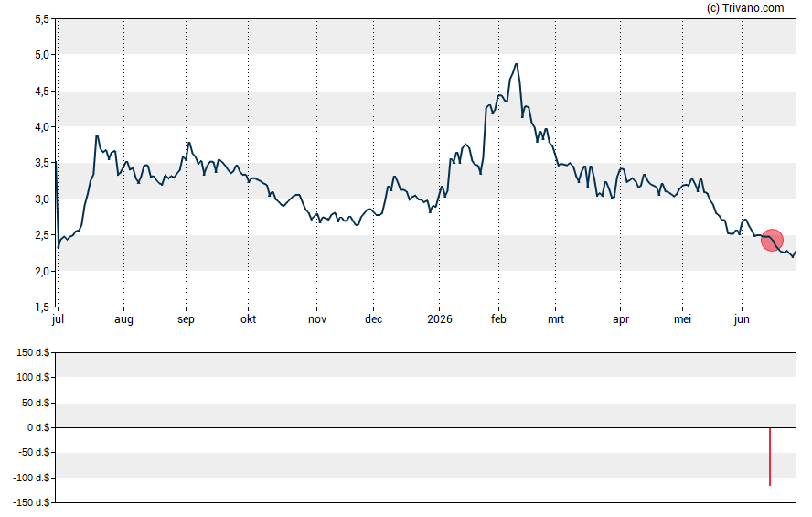Viewport: 812px width, 517px height.
Task: Click the '50 d.$' axis label
Action: click(x=36, y=403)
